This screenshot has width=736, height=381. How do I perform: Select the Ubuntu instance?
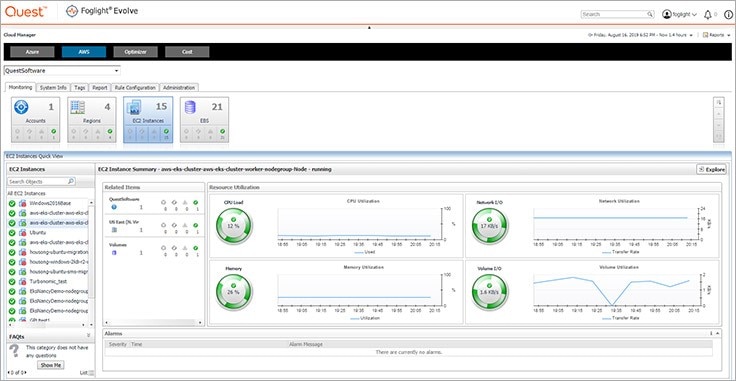pos(38,232)
